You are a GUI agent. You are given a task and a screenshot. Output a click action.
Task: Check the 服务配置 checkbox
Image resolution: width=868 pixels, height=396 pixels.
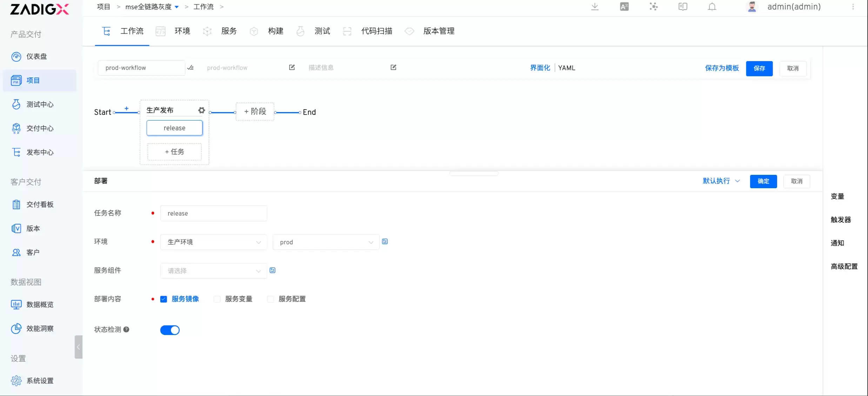click(270, 299)
